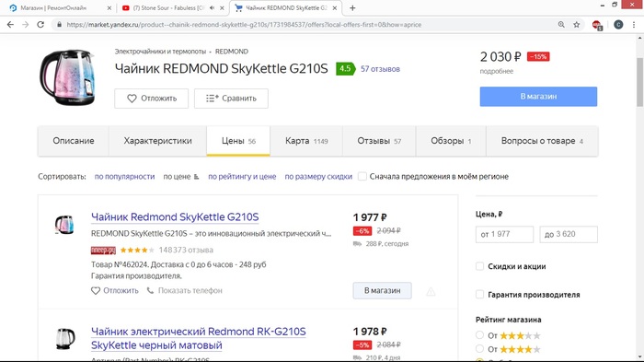The image size is (644, 362).
Task: Open Описание tab
Action: 73,141
